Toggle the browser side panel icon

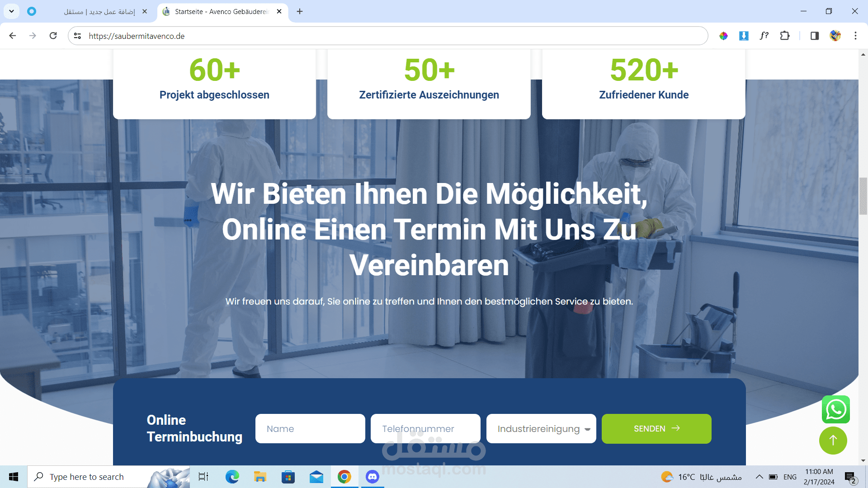(814, 36)
